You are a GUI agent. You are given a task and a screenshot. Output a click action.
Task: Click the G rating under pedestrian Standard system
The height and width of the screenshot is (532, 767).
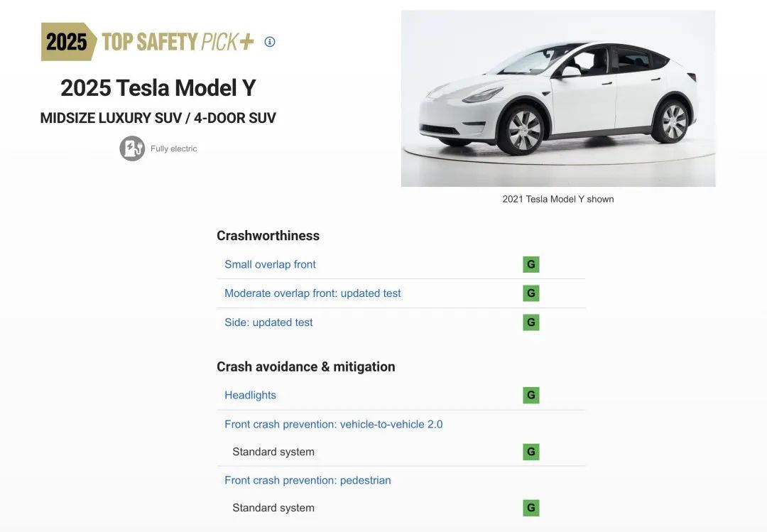click(531, 508)
